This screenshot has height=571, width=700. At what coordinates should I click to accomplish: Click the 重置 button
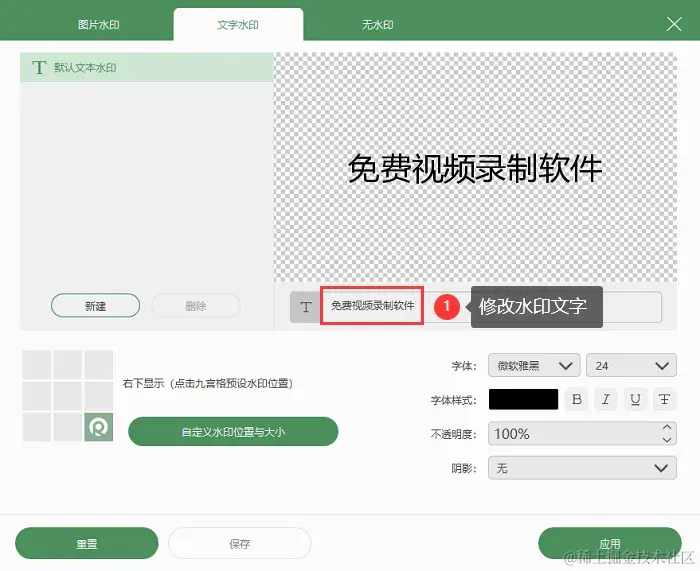click(87, 543)
